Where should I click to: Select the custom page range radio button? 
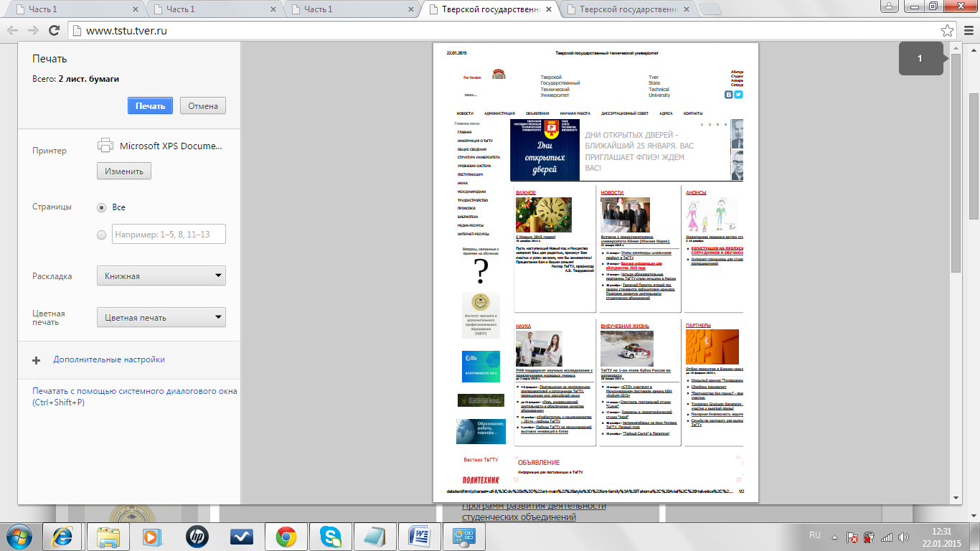(x=102, y=234)
